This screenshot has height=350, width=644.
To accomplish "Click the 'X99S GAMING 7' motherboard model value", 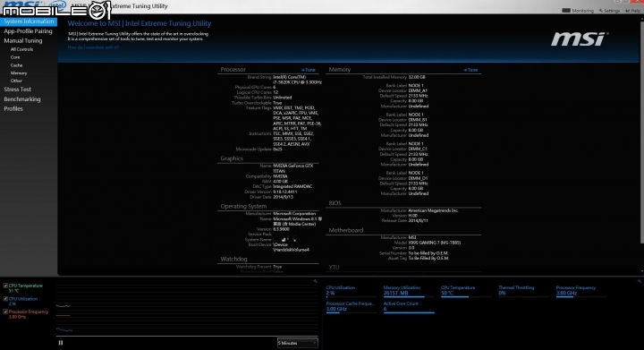I will (435, 243).
